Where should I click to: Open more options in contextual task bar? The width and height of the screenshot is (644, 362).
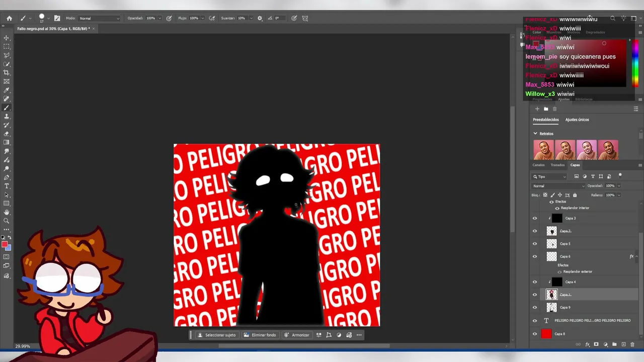point(359,335)
